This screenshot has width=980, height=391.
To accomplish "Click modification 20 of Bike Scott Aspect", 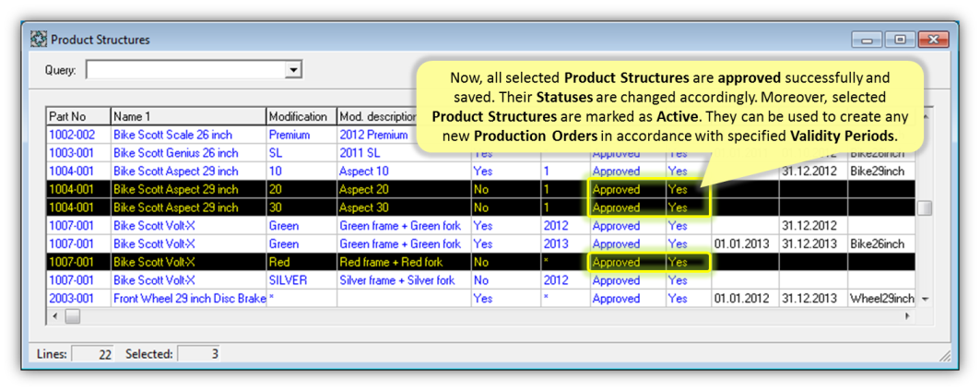I will click(301, 189).
